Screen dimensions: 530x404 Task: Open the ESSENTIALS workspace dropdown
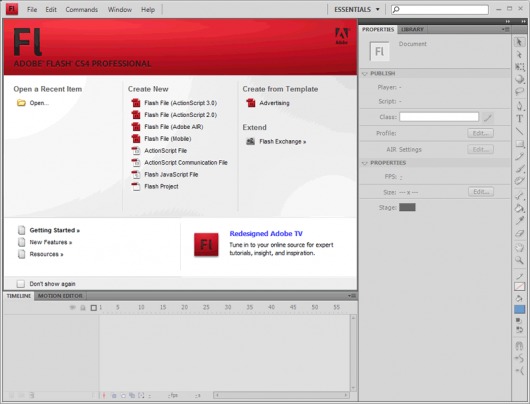tap(357, 9)
